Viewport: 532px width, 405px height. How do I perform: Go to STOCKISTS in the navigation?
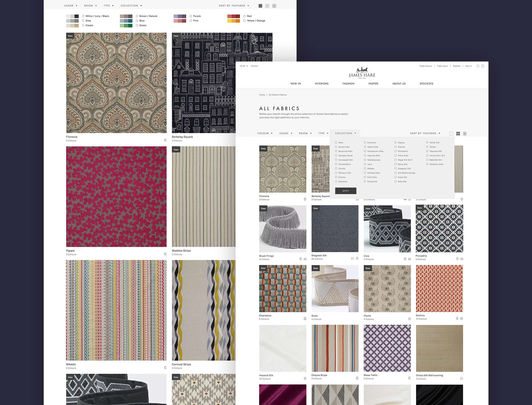click(426, 84)
